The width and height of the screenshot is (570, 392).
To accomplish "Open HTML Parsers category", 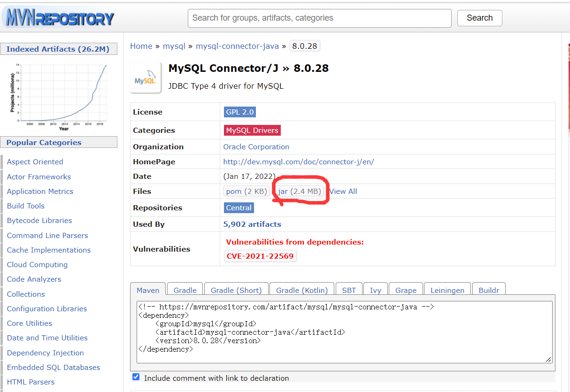I will tap(31, 382).
